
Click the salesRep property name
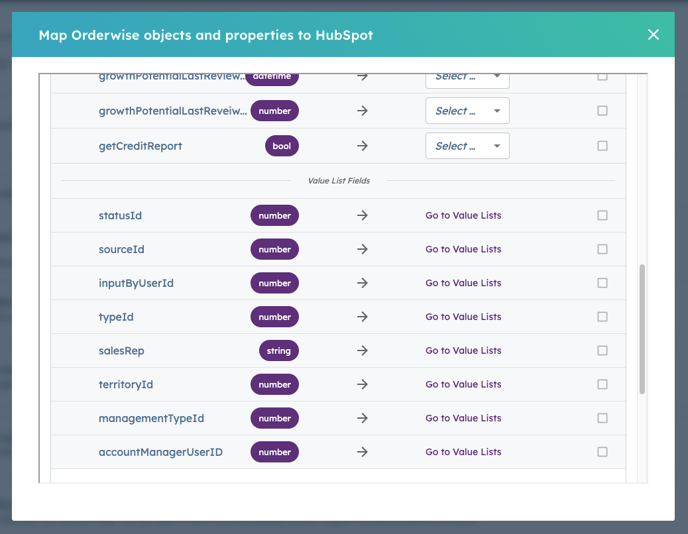[x=122, y=351]
